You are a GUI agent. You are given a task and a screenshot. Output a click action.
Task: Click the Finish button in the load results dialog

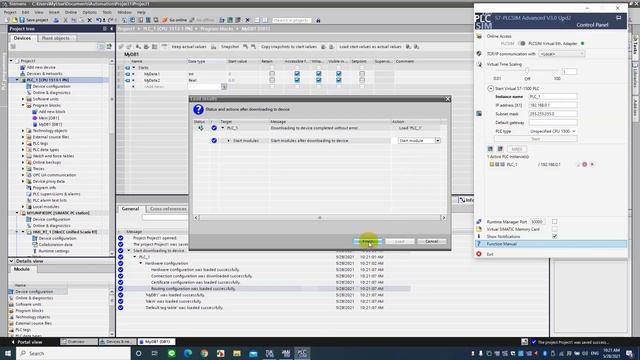[367, 242]
